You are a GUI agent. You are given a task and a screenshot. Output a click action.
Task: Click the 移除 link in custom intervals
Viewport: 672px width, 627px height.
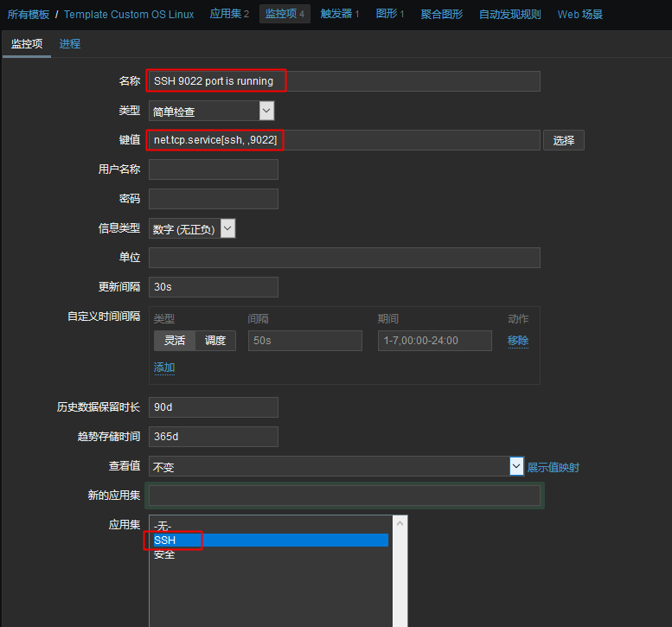click(518, 341)
